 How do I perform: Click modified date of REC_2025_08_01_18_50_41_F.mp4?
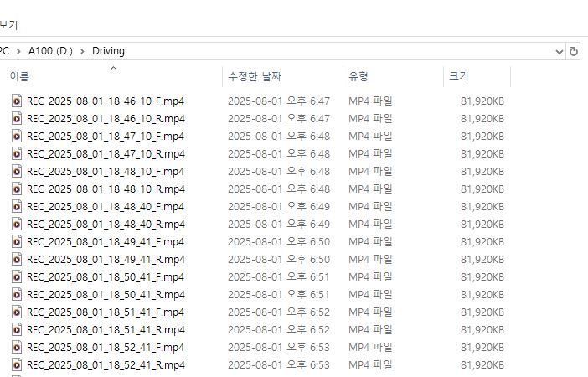click(x=279, y=277)
